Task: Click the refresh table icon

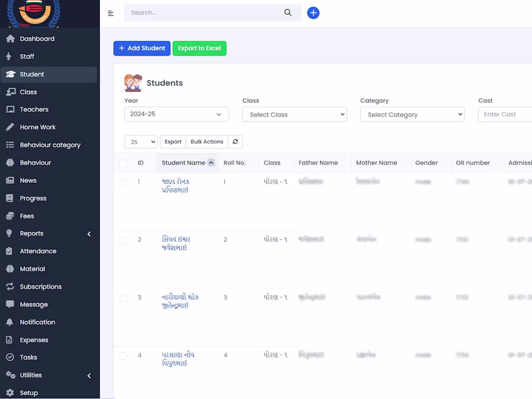Action: (236, 142)
